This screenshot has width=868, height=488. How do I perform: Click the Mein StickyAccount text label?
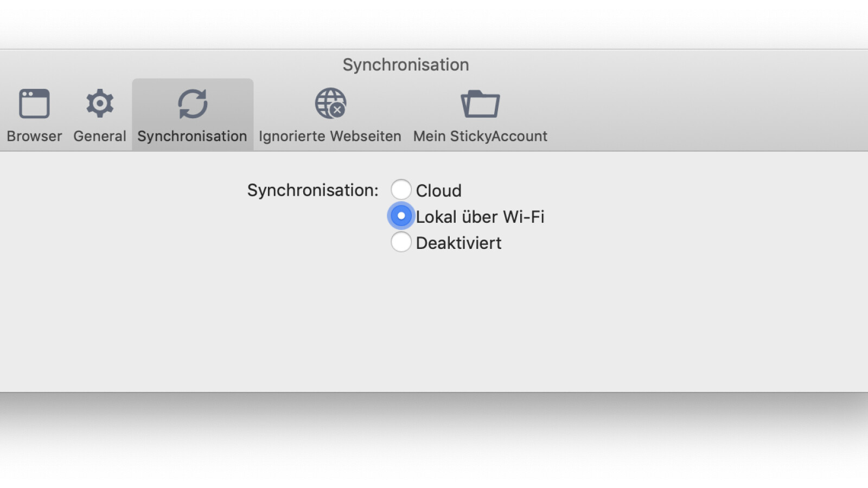tap(480, 136)
